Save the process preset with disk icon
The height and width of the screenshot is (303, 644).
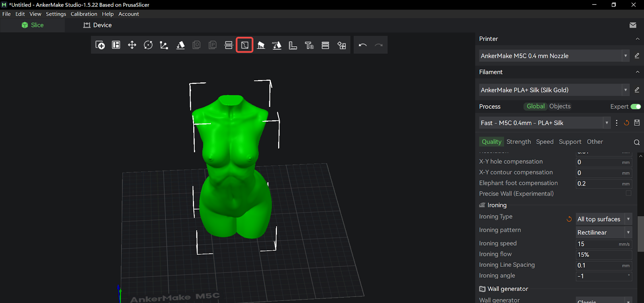(637, 123)
